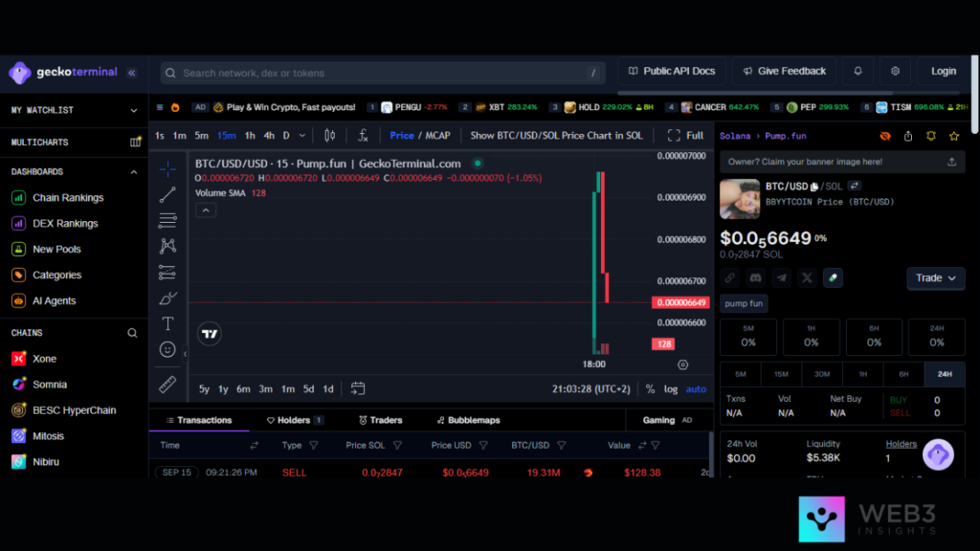
Task: Select the trend line drawing tool
Action: coord(167,195)
